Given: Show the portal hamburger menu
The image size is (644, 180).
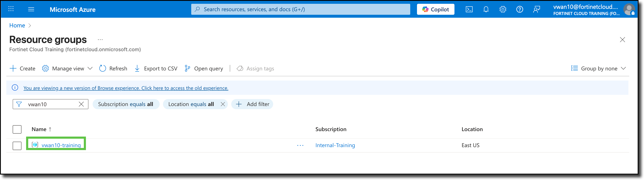Looking at the screenshot, I should click(x=31, y=9).
